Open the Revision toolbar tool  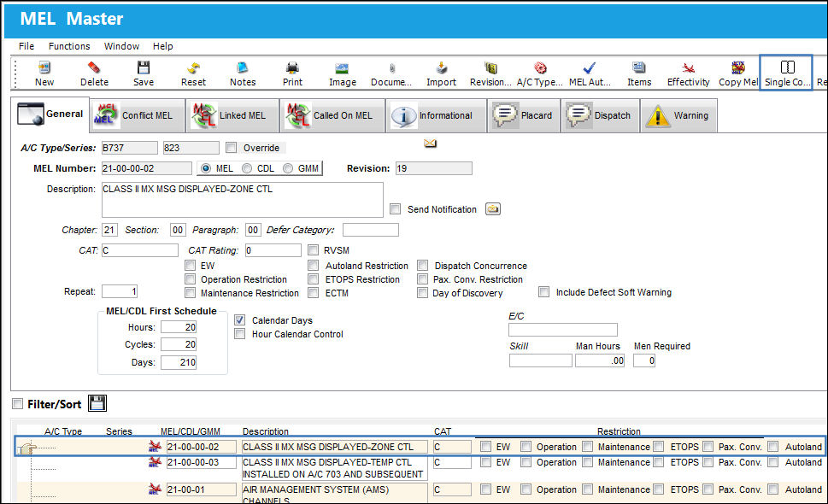490,73
